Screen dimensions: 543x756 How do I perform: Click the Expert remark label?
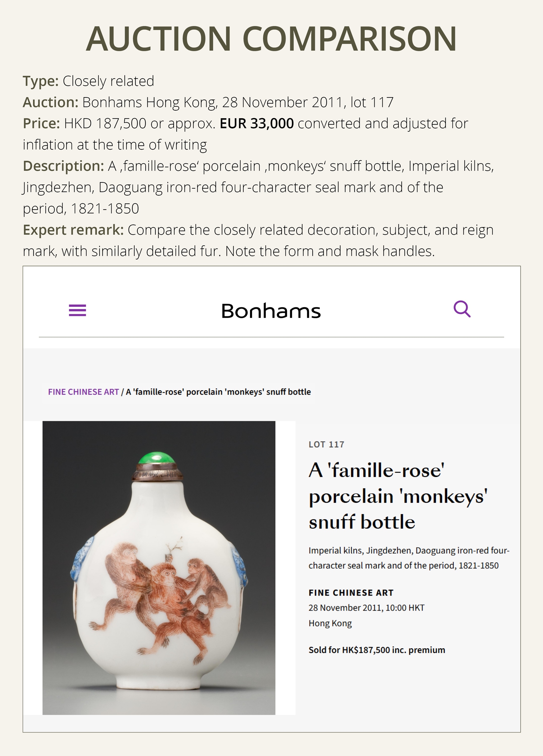pos(73,230)
